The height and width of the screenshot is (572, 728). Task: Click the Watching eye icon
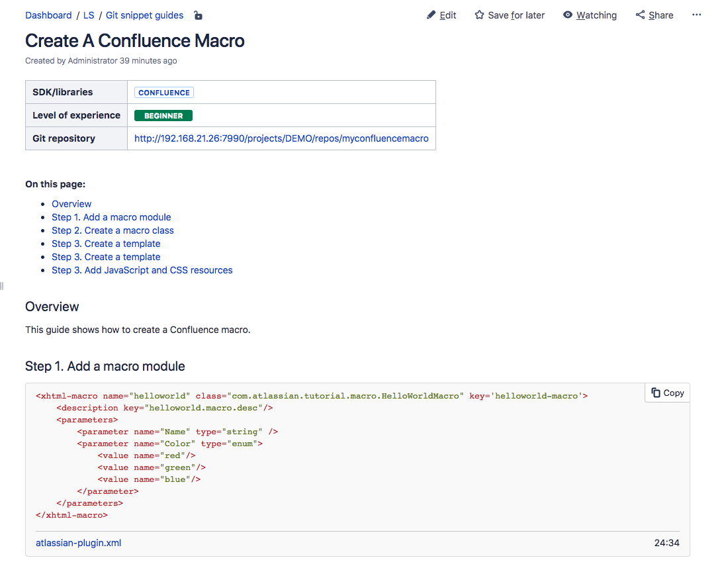[566, 15]
